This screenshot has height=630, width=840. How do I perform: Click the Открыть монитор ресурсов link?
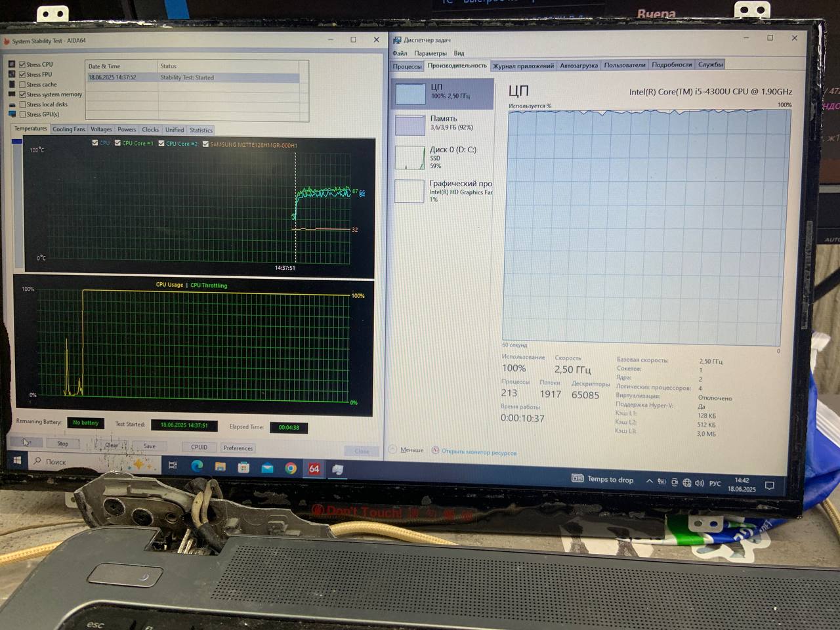(x=478, y=452)
